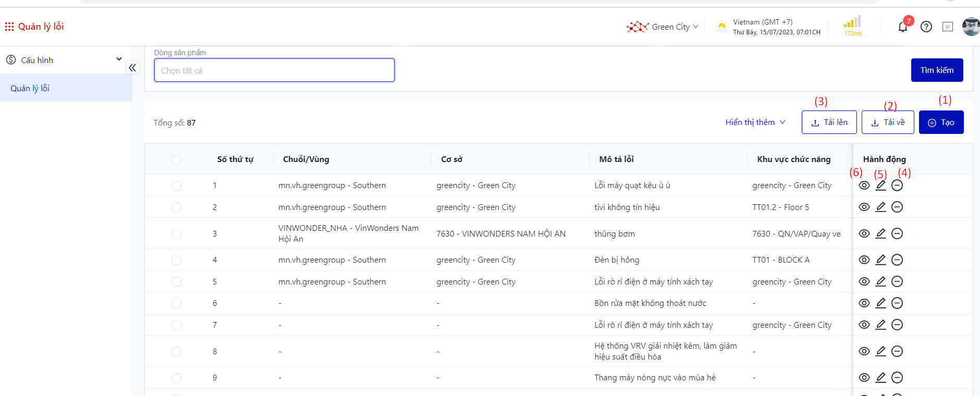Delete row 1 using the minus circle icon
This screenshot has height=396, width=980.
point(897,185)
